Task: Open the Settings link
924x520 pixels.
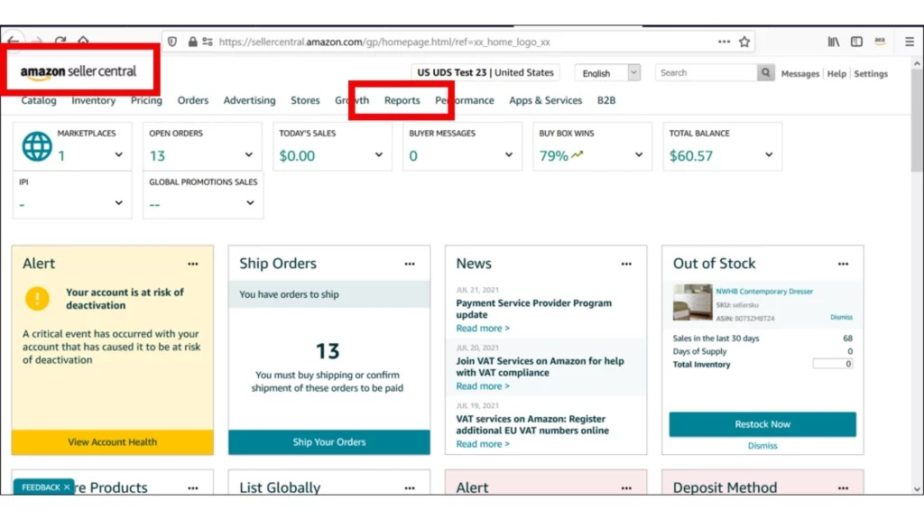Action: coord(870,74)
